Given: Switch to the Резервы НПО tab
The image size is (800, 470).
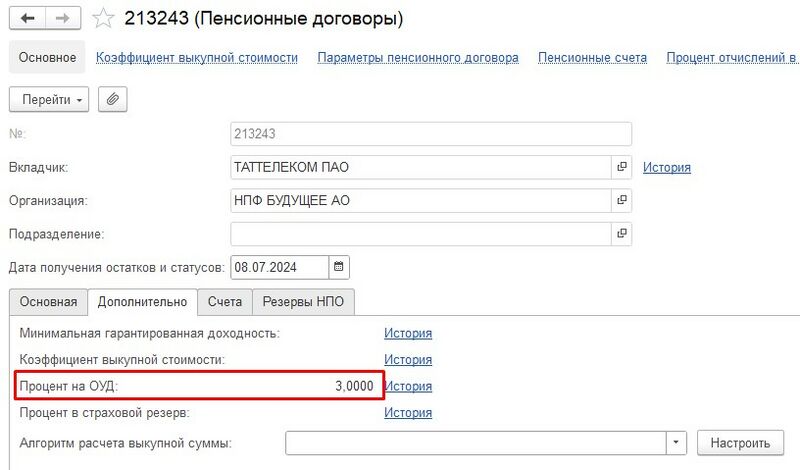Looking at the screenshot, I should [x=303, y=302].
